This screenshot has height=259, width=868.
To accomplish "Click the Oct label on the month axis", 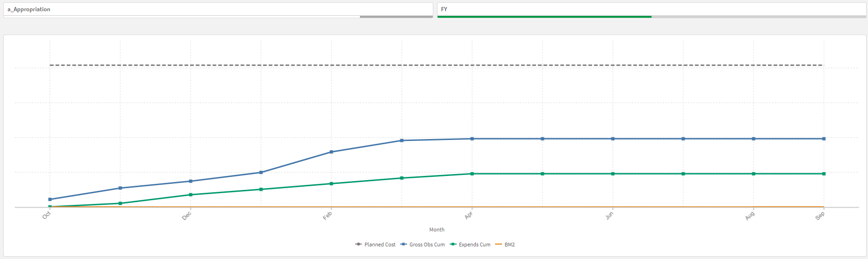I will pyautogui.click(x=46, y=216).
